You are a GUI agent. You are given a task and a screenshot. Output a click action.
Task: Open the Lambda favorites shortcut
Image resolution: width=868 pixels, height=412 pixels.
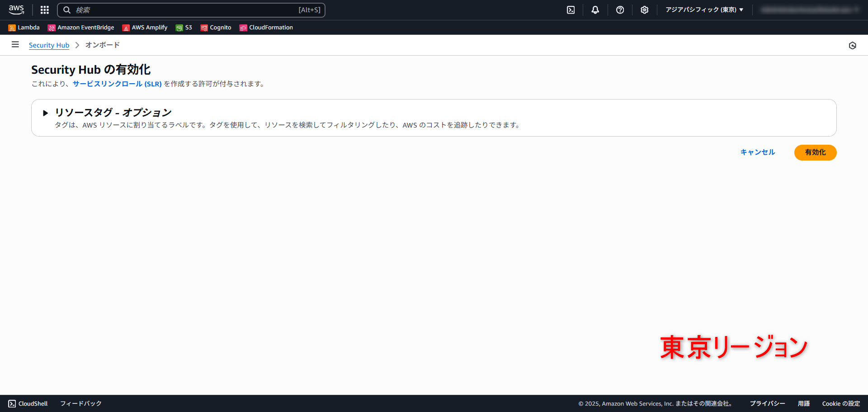24,27
